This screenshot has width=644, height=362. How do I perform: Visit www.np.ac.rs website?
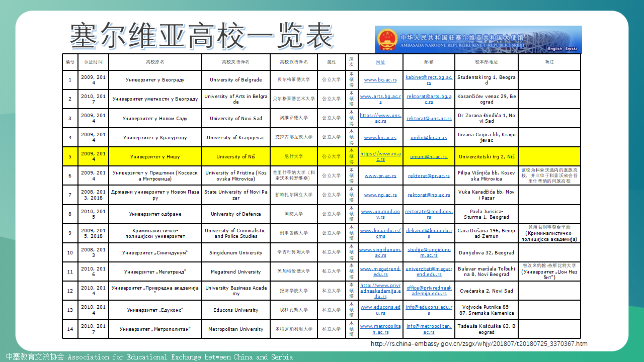coord(380,195)
